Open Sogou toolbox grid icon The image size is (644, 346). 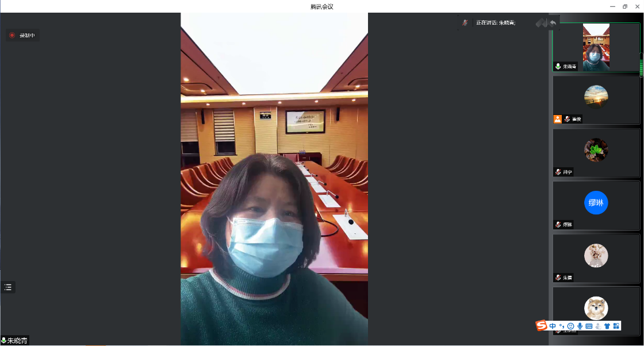(x=616, y=326)
